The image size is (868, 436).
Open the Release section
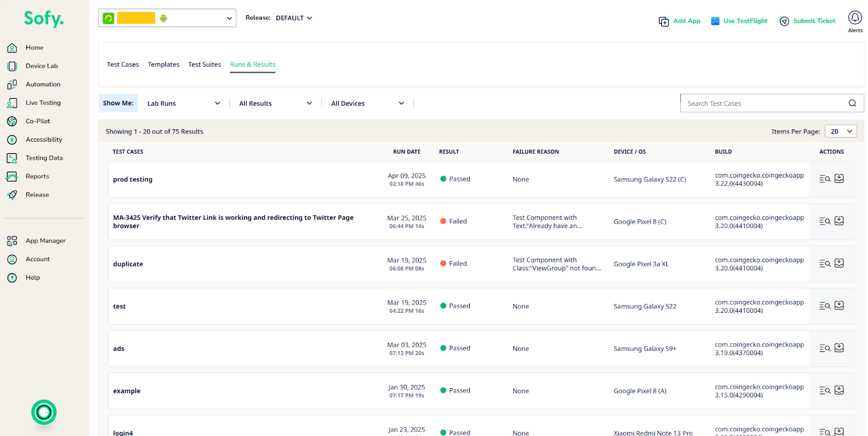[37, 195]
